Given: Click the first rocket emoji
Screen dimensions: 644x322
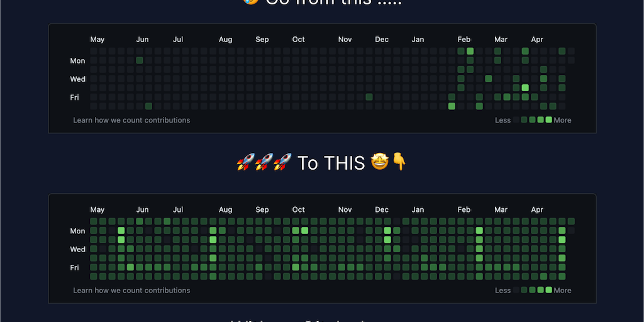Looking at the screenshot, I should coord(245,163).
